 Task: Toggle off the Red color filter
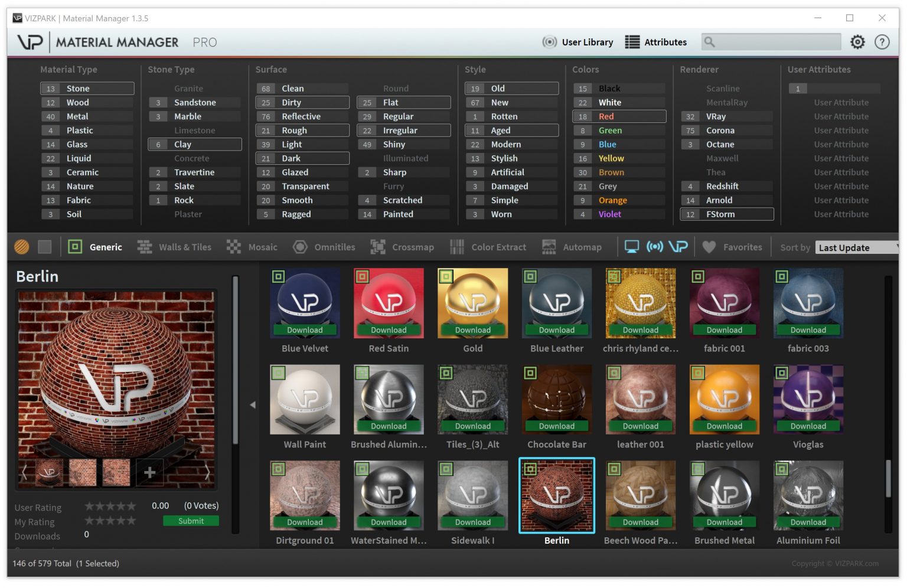point(618,116)
